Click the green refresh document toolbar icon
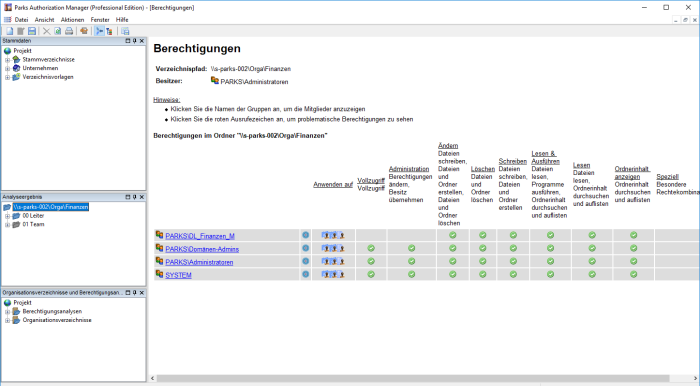Screen dimensions: 700x386 click(x=58, y=31)
